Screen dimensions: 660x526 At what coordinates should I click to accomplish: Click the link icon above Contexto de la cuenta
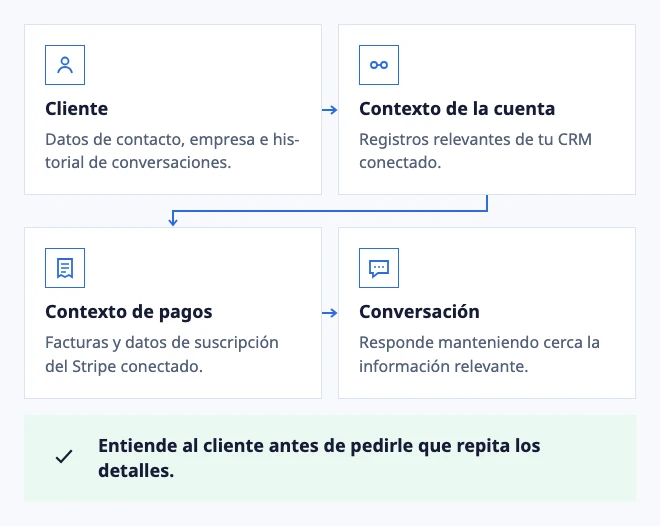(379, 65)
